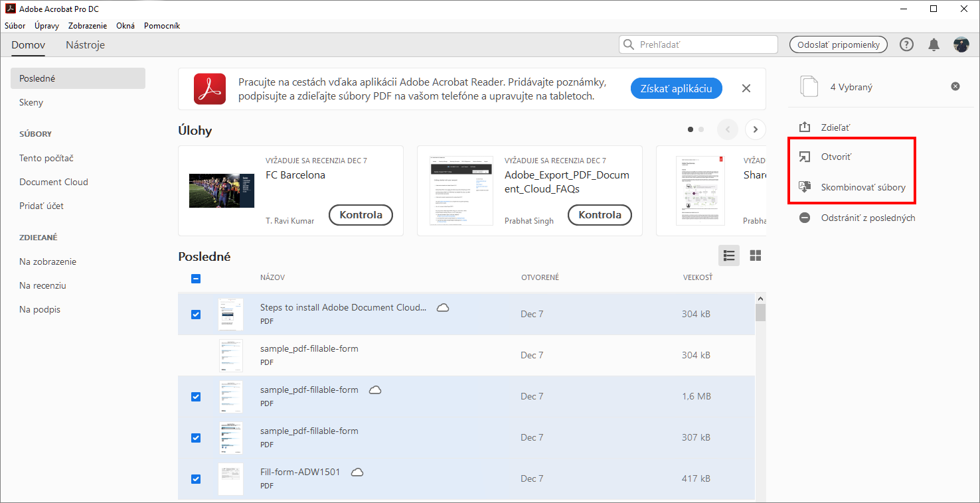
Task: Click cloud icon on Fill-form-ADW1501 row
Action: coord(357,472)
